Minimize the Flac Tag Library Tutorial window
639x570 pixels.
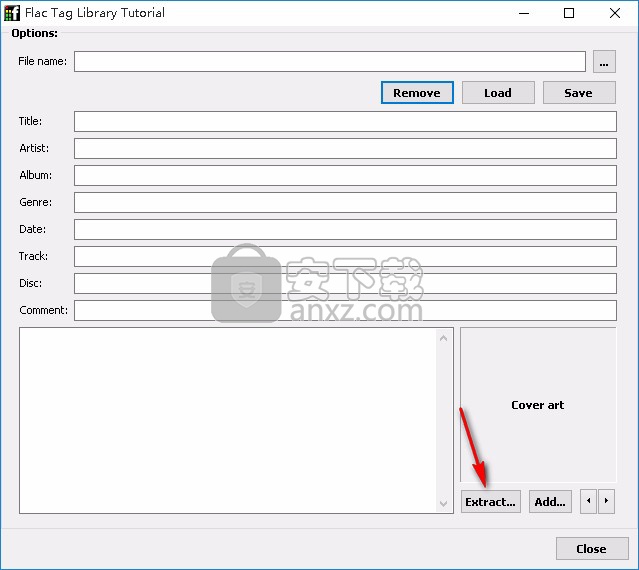(524, 13)
